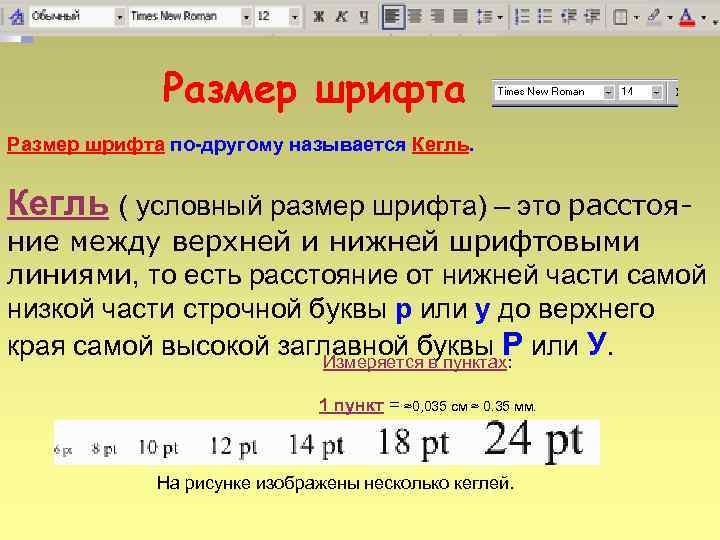Image resolution: width=720 pixels, height=540 pixels.
Task: Click the 14 pt size sample
Action: 316,445
